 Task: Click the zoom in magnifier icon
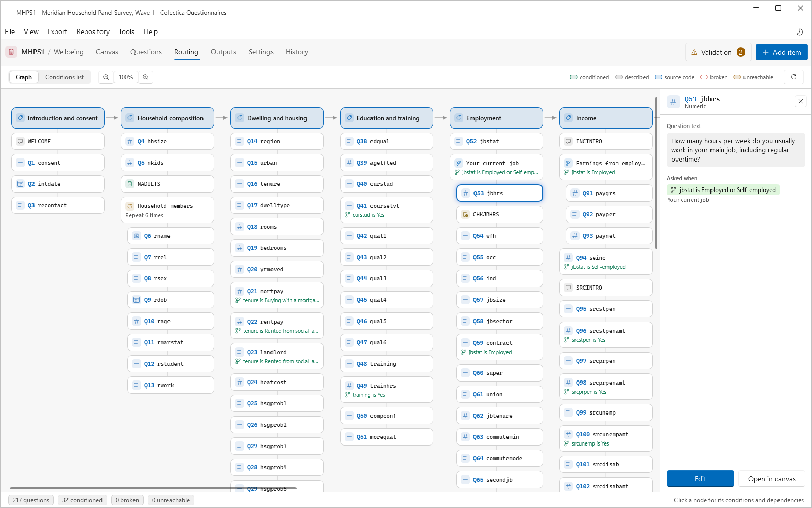(x=146, y=77)
